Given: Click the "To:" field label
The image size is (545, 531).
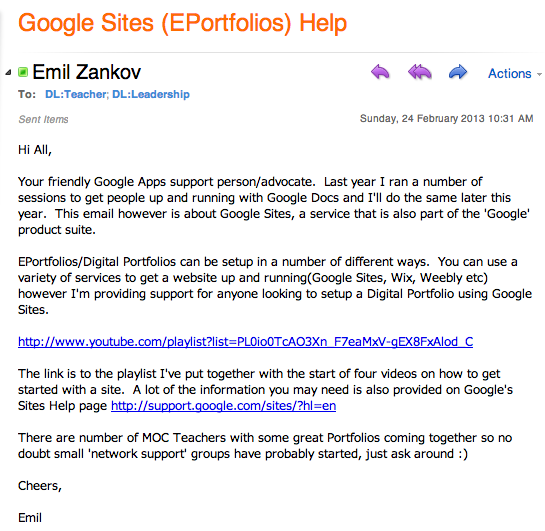Looking at the screenshot, I should click(x=27, y=95).
